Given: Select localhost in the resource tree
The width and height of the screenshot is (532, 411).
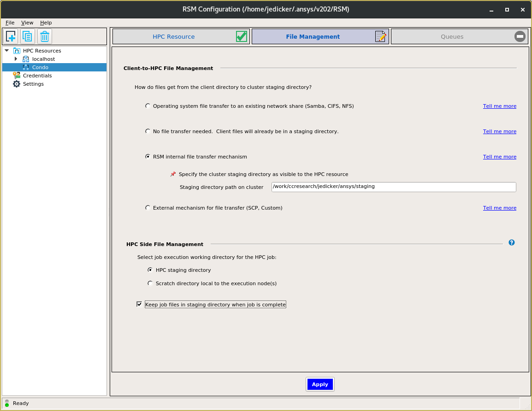Looking at the screenshot, I should (x=43, y=59).
